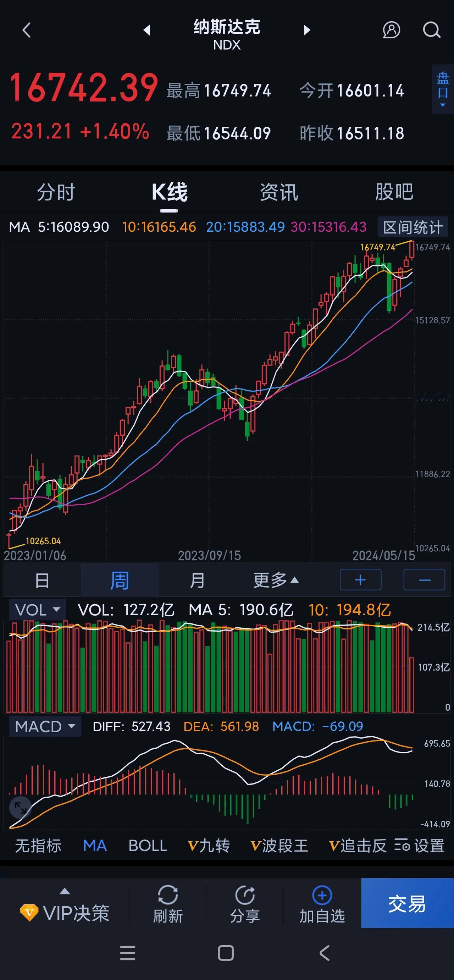Zoom in chart with plus button
The image size is (454, 980).
[360, 580]
